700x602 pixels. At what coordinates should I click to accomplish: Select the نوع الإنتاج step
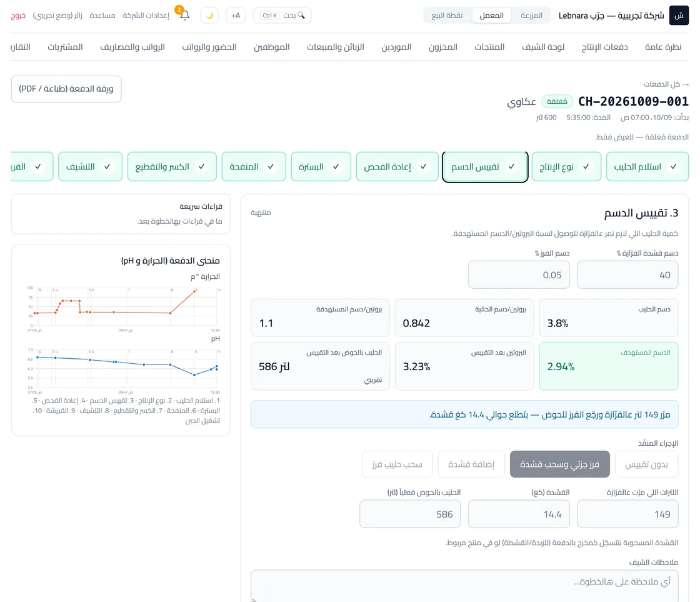point(566,166)
